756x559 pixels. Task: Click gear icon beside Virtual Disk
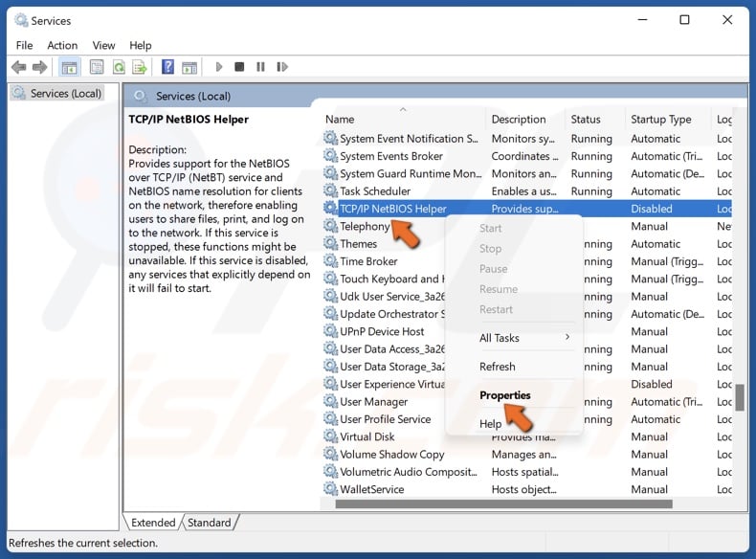[x=330, y=436]
